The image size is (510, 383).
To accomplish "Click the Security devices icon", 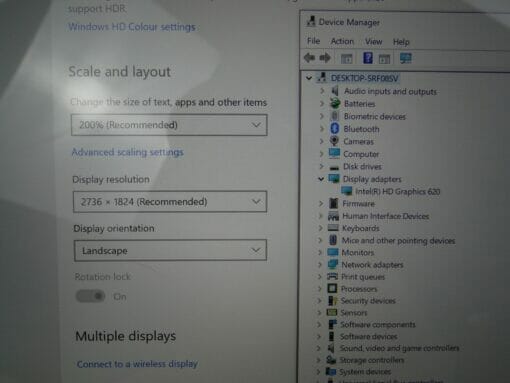I will tap(332, 300).
